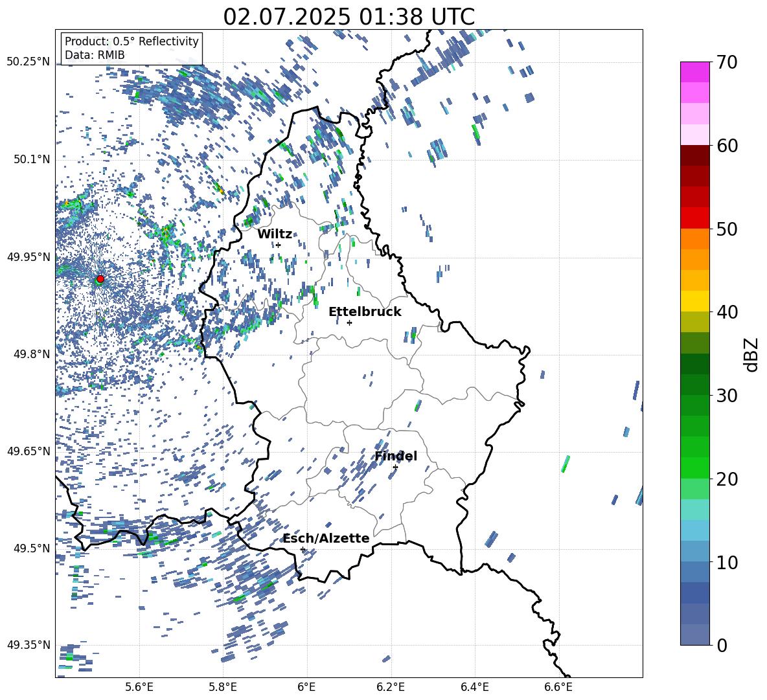Click the Product: 0.5° Reflectivity text

[x=132, y=41]
